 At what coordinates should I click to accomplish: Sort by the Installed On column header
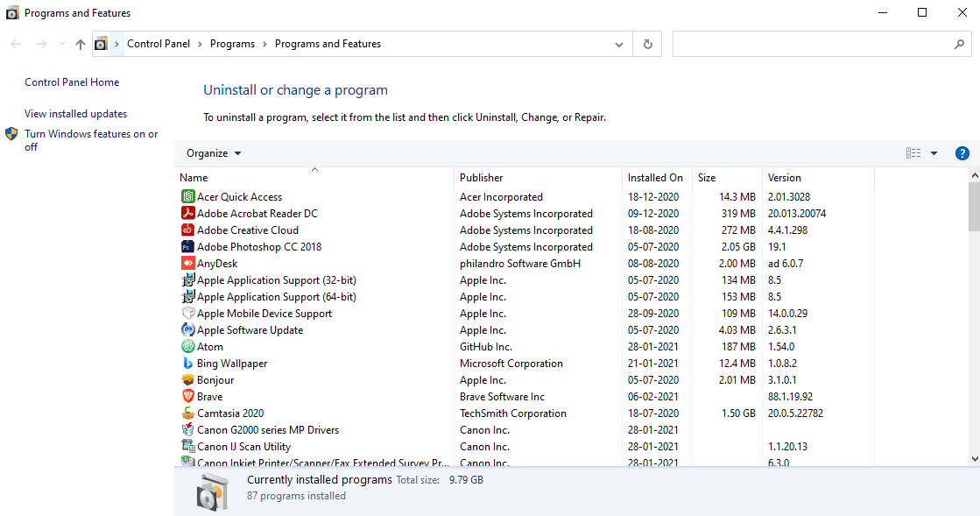(x=657, y=178)
